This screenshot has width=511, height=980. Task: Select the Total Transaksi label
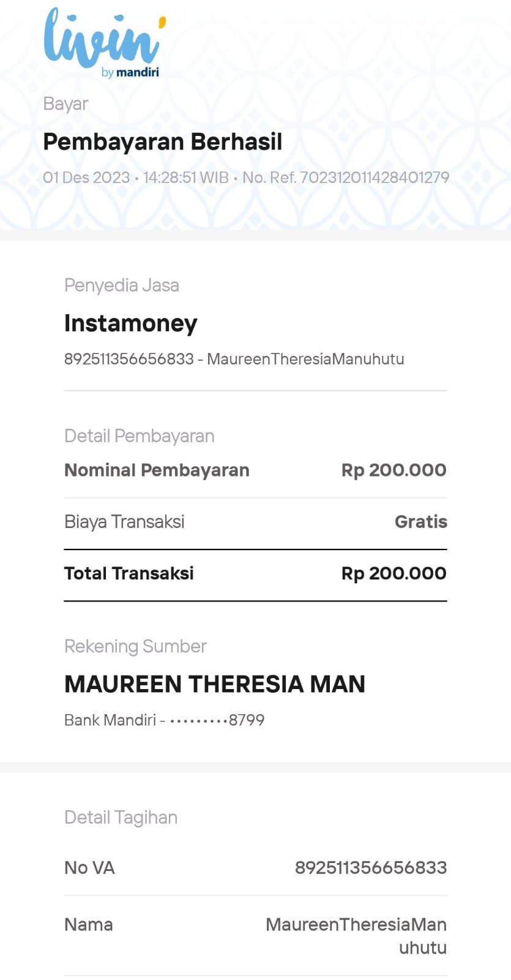coord(129,573)
